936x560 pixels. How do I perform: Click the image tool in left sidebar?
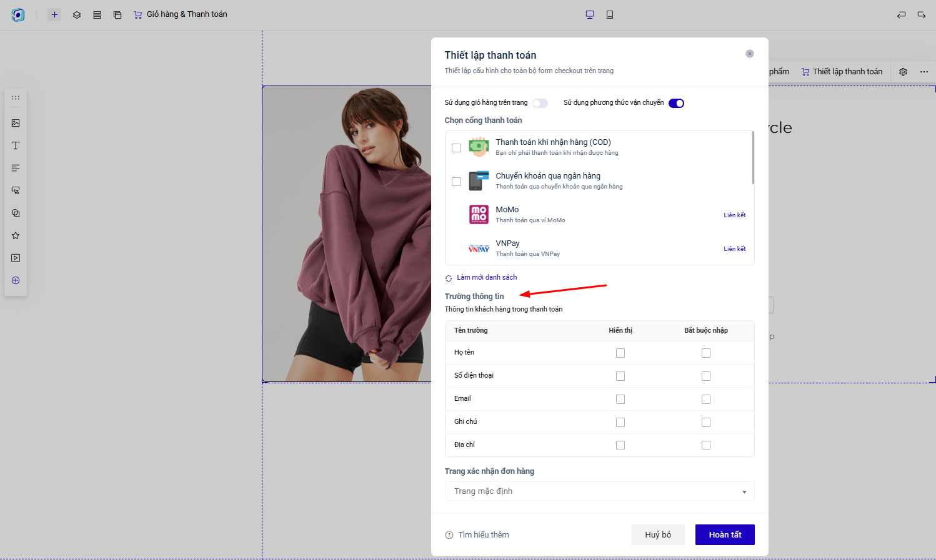click(16, 123)
